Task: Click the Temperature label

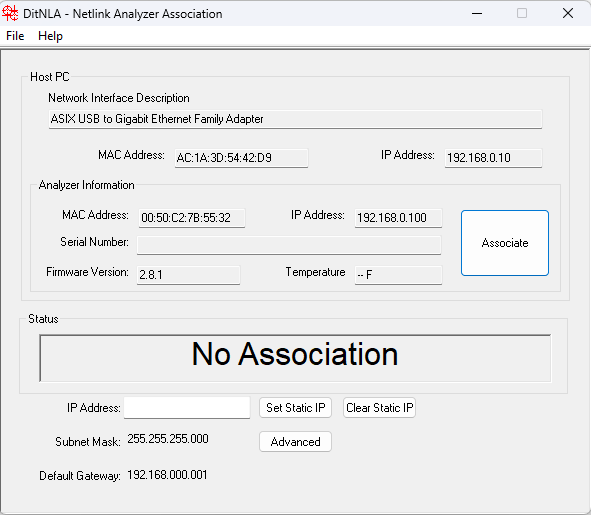Action: tap(315, 272)
